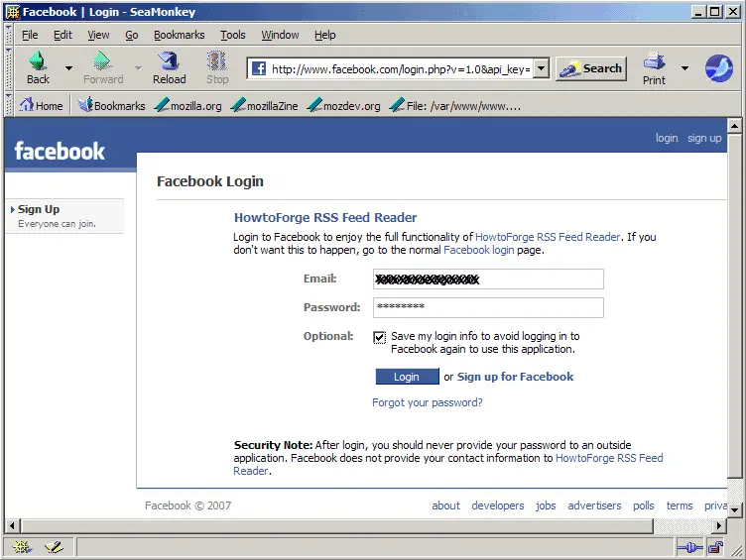This screenshot has width=746, height=560.
Task: Open the Window menu
Action: 280,35
